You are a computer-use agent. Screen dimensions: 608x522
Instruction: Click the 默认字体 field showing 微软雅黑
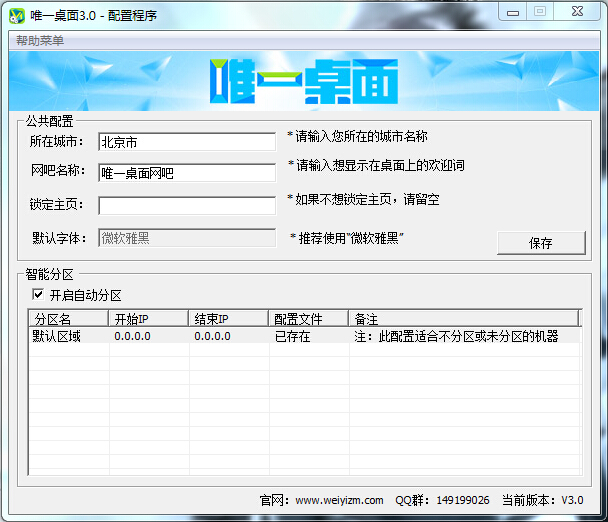pos(187,238)
